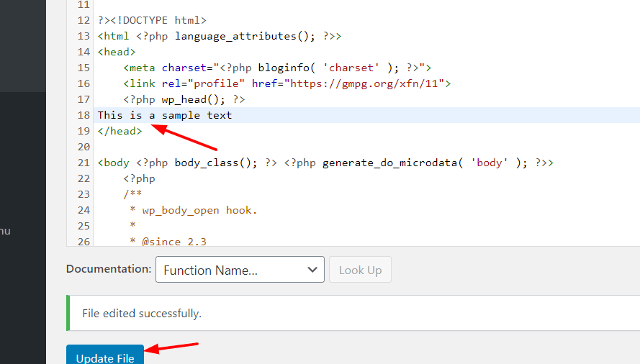Screen dimensions: 640x364
Task: Click the @since 2.3 comment line
Action: coord(174,242)
